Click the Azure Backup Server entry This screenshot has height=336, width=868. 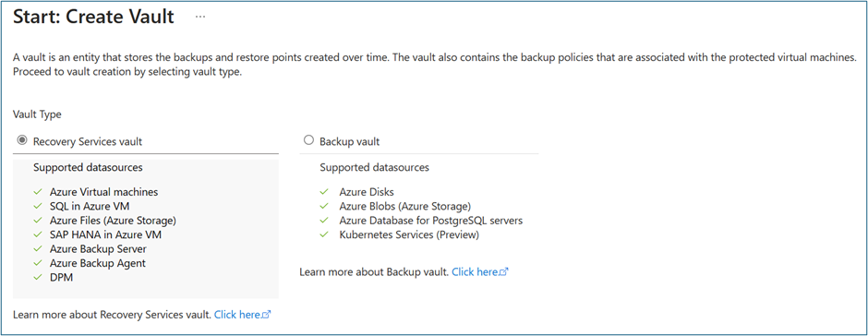click(x=98, y=249)
